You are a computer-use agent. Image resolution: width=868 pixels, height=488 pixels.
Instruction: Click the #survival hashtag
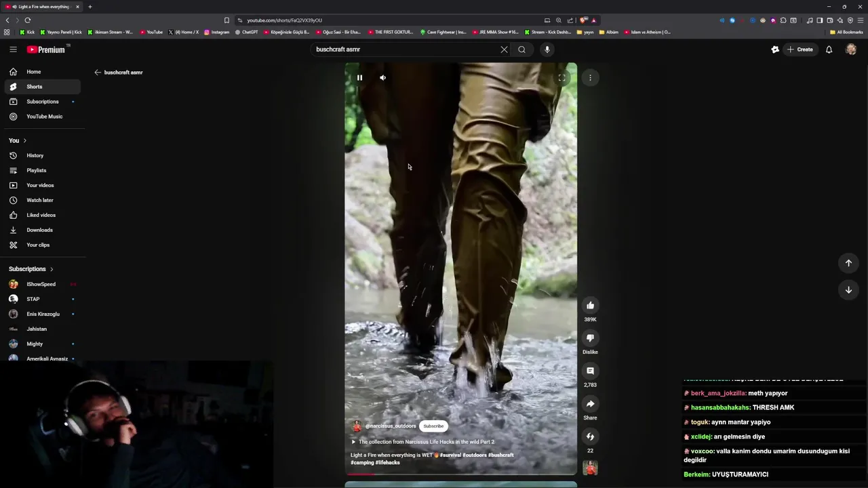[450, 455]
